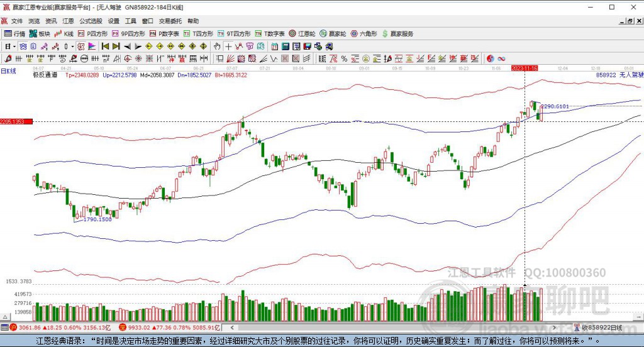Click the gold circle 金 icon
Viewport: 644px width, 347px height.
(365, 58)
